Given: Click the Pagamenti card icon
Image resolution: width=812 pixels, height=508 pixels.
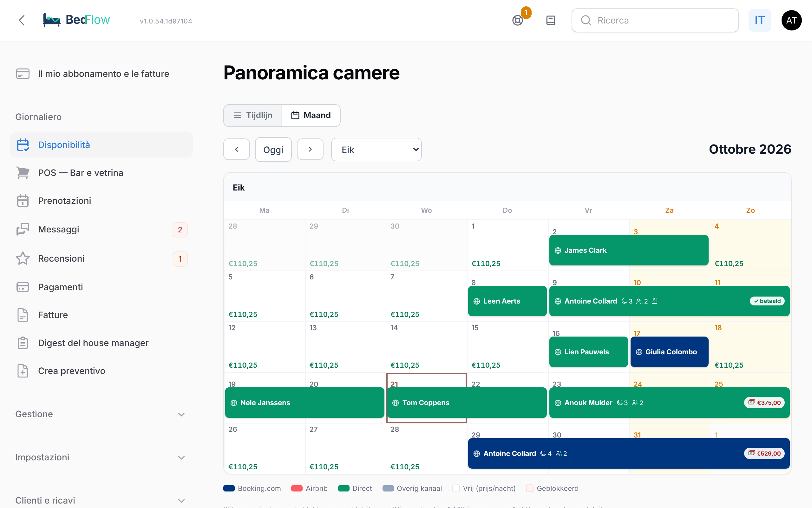Looking at the screenshot, I should click(x=23, y=287).
